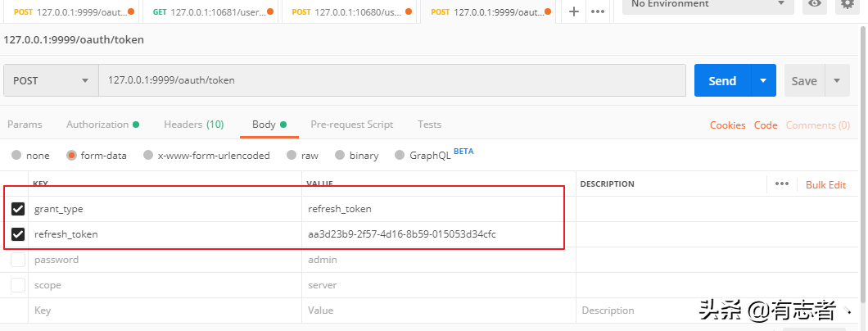Select the form-data body type radio

[x=71, y=156]
